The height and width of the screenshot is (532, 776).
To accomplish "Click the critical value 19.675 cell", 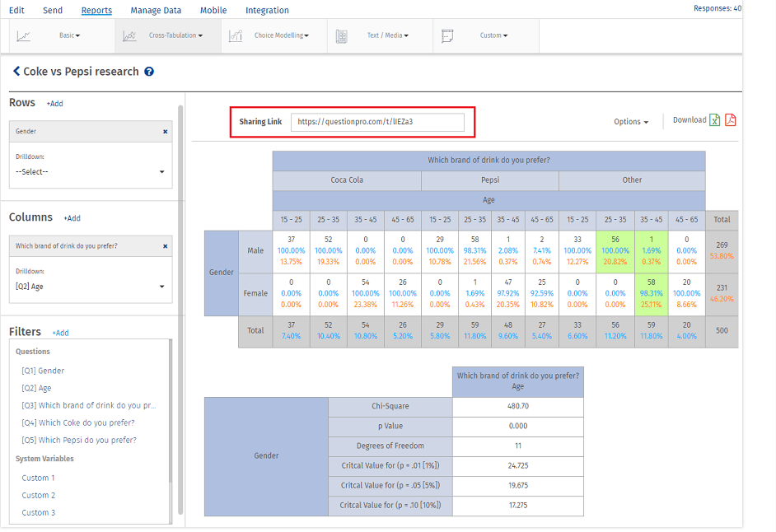I will click(518, 486).
